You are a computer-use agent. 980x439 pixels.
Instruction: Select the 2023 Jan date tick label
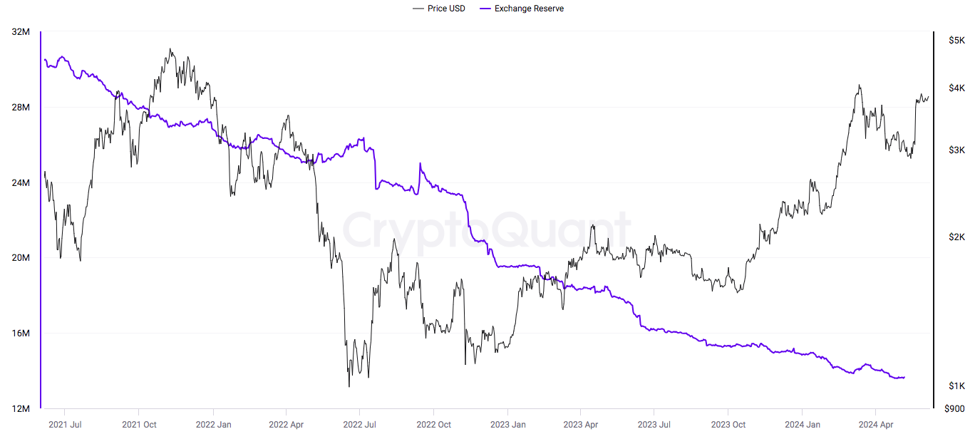point(507,425)
